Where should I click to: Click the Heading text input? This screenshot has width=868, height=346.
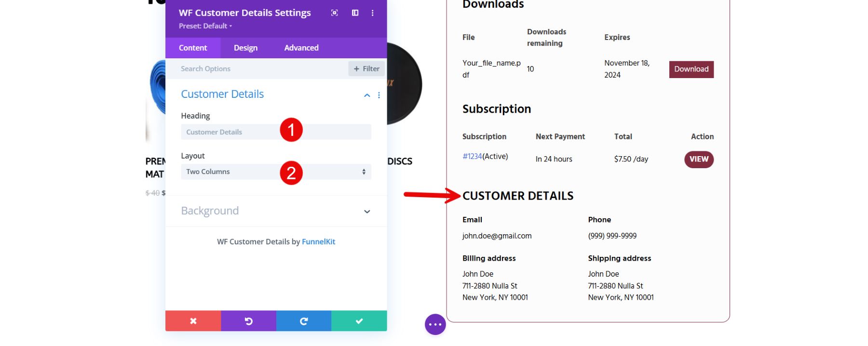276,132
